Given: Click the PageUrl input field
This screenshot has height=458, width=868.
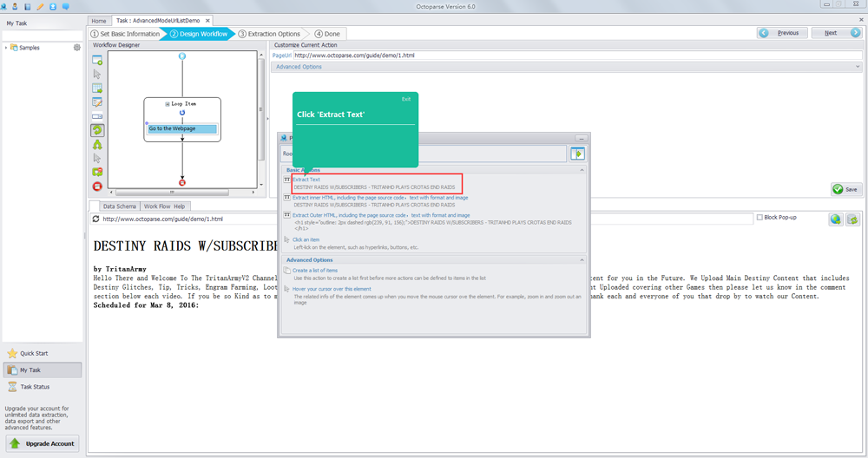Looking at the screenshot, I should click(573, 56).
